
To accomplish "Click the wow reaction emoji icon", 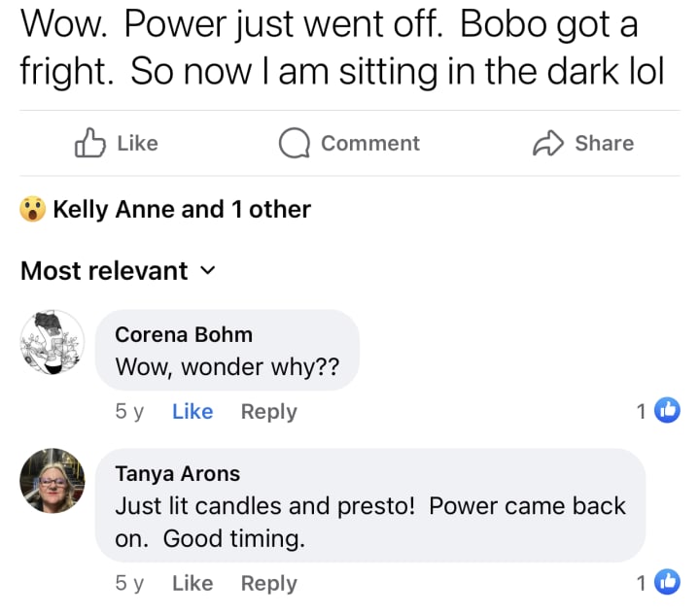I will tap(33, 209).
